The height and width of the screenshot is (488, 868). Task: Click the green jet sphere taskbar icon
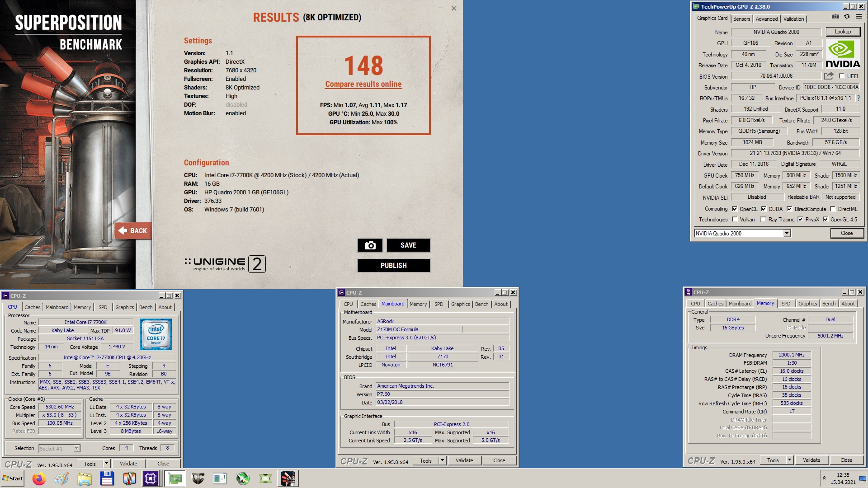[243, 479]
